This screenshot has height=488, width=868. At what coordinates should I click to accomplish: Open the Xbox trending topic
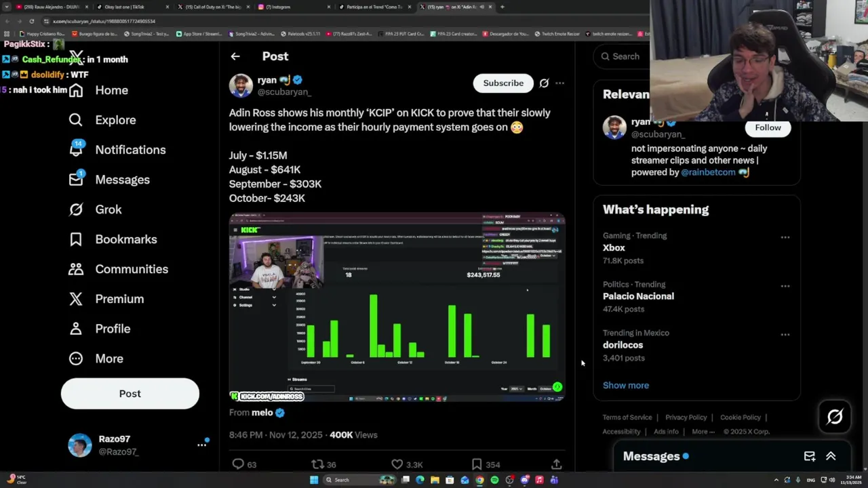(x=614, y=248)
